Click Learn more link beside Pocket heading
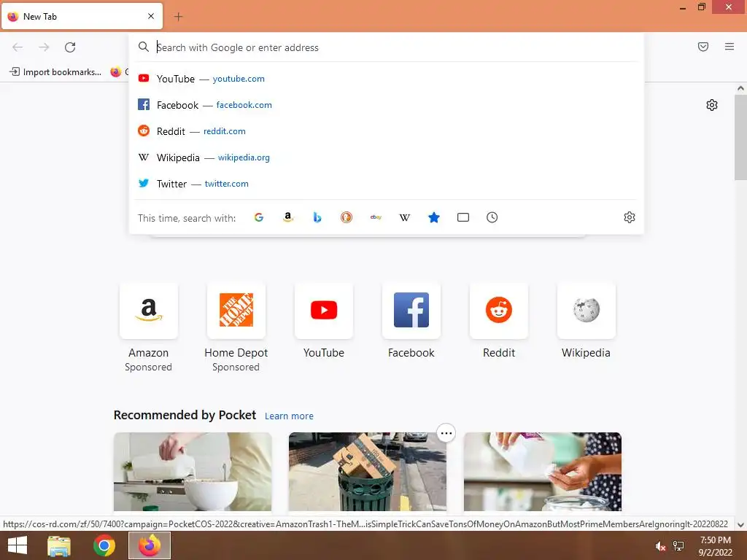This screenshot has width=747, height=560. [289, 416]
